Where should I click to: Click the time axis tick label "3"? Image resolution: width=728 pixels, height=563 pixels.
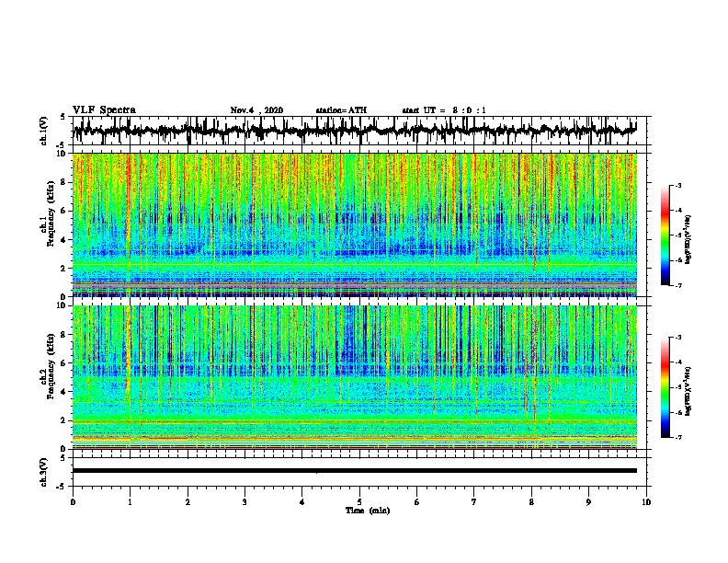click(x=245, y=502)
